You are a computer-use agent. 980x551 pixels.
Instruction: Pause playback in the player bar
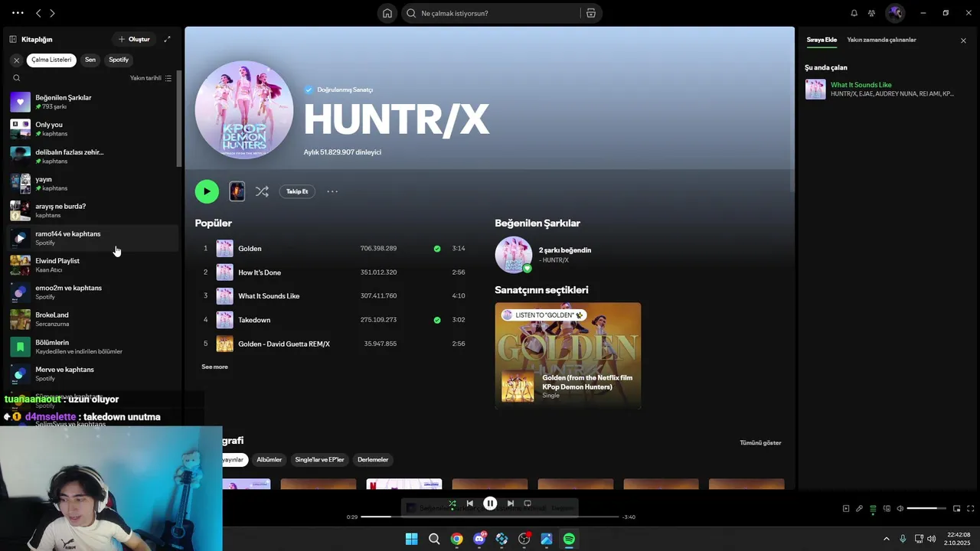[490, 504]
